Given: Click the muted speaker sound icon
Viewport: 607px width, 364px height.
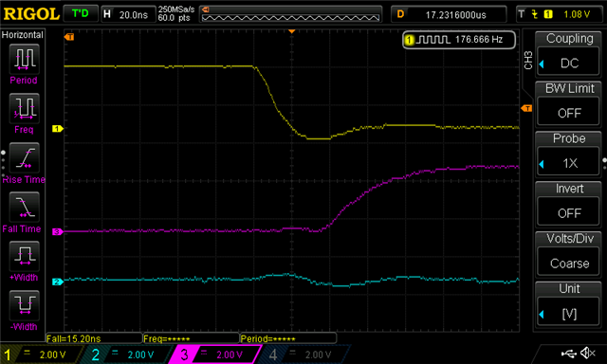Looking at the screenshot, I should click(x=588, y=353).
